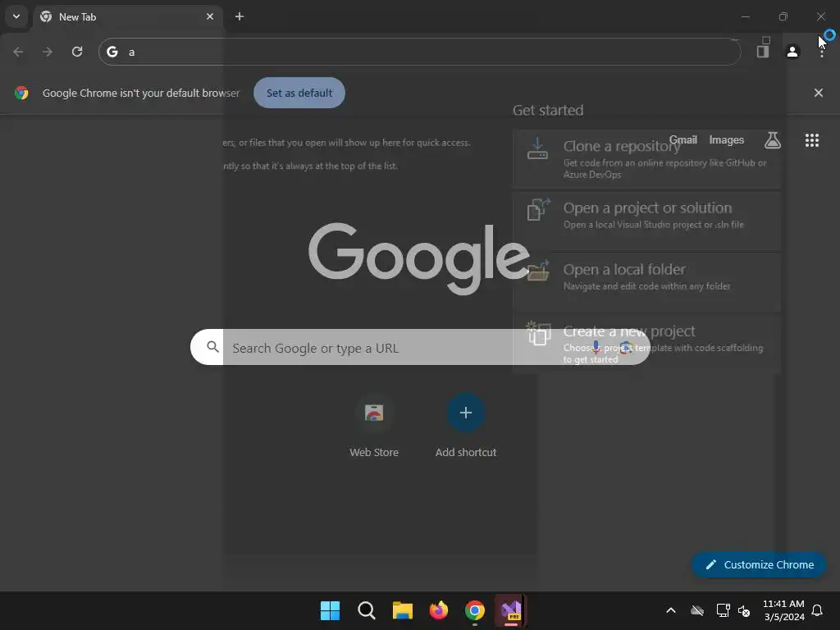This screenshot has height=630, width=840.
Task: Open the Images link
Action: 727,139
